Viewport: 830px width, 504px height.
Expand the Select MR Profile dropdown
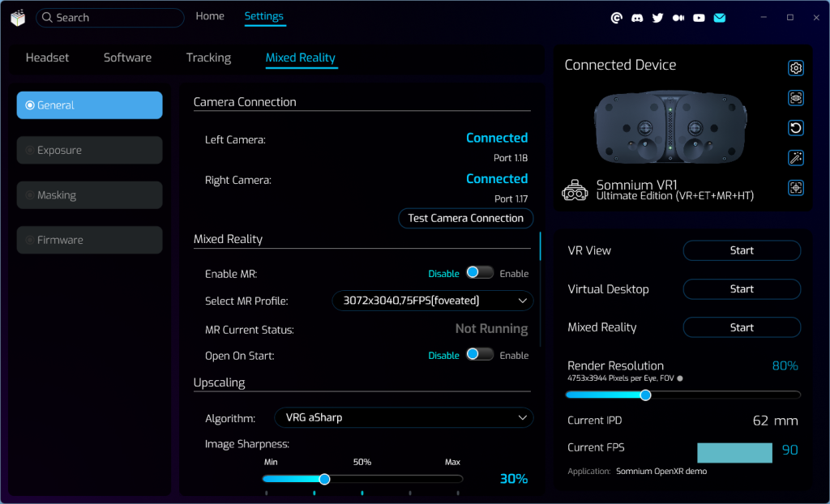tap(433, 301)
